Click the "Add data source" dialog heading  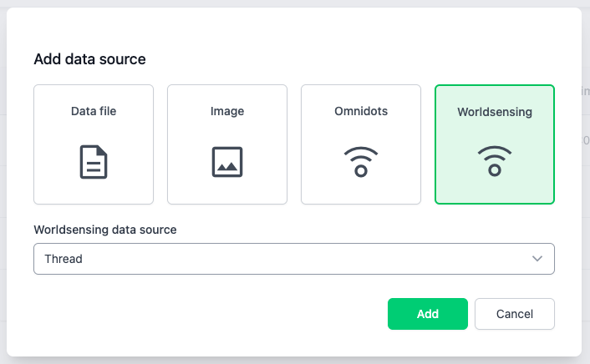[x=89, y=59]
